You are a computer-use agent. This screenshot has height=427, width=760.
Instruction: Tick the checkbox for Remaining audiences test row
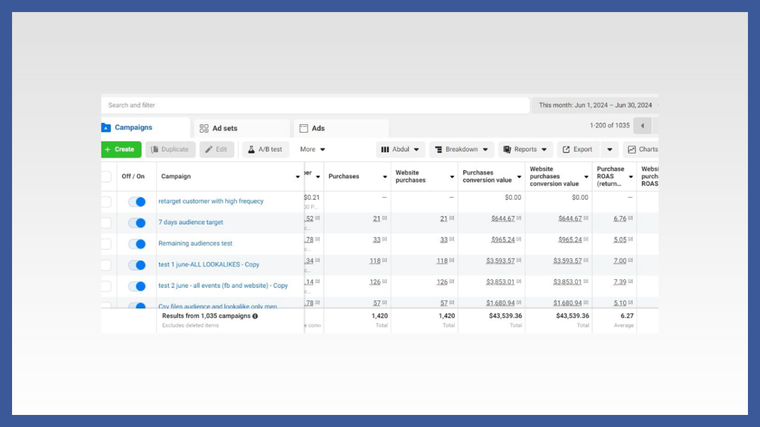(x=106, y=244)
